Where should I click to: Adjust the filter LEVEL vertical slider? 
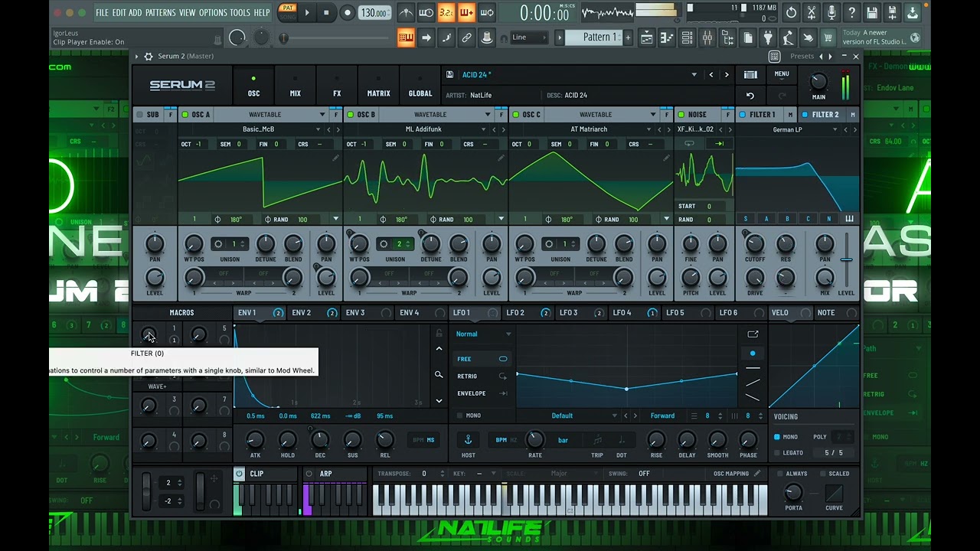tap(846, 260)
